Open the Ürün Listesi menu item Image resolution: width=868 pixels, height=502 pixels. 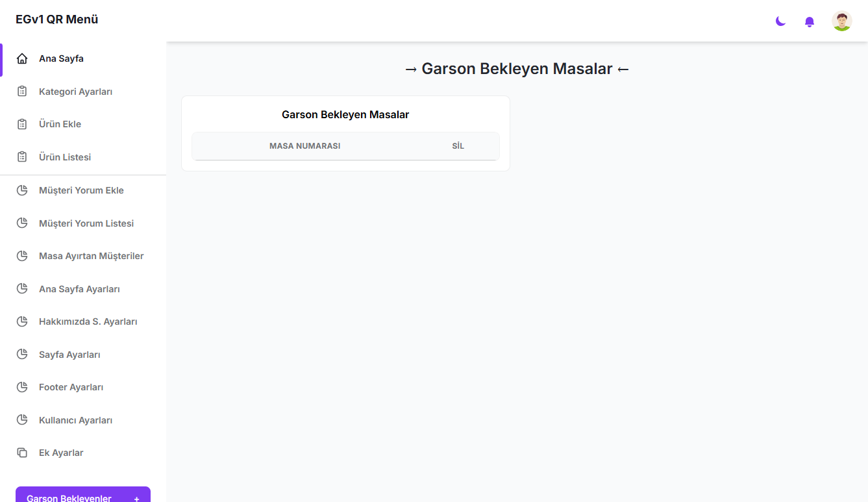coord(65,157)
